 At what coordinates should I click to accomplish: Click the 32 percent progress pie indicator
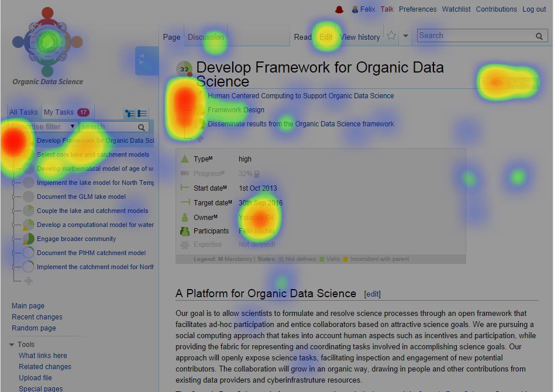[185, 68]
